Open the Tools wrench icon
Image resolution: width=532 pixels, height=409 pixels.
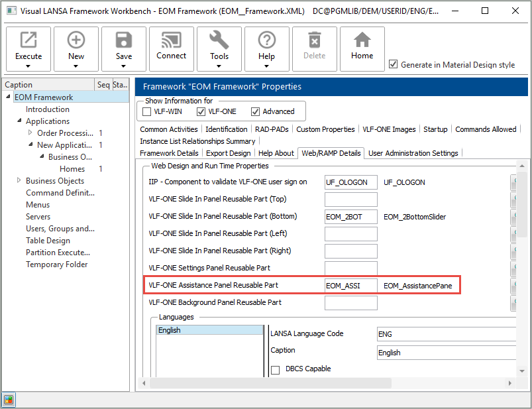click(219, 40)
